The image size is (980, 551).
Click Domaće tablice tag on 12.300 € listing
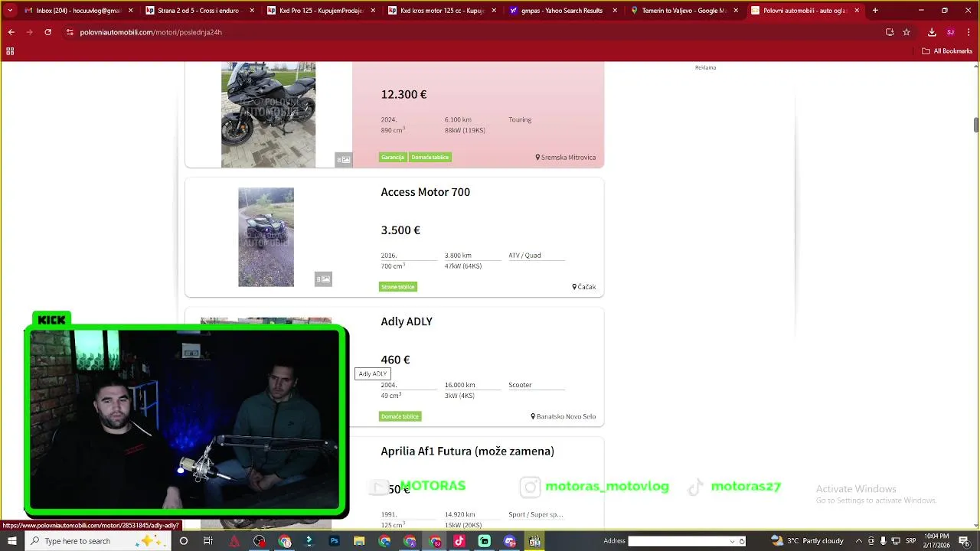[430, 157]
